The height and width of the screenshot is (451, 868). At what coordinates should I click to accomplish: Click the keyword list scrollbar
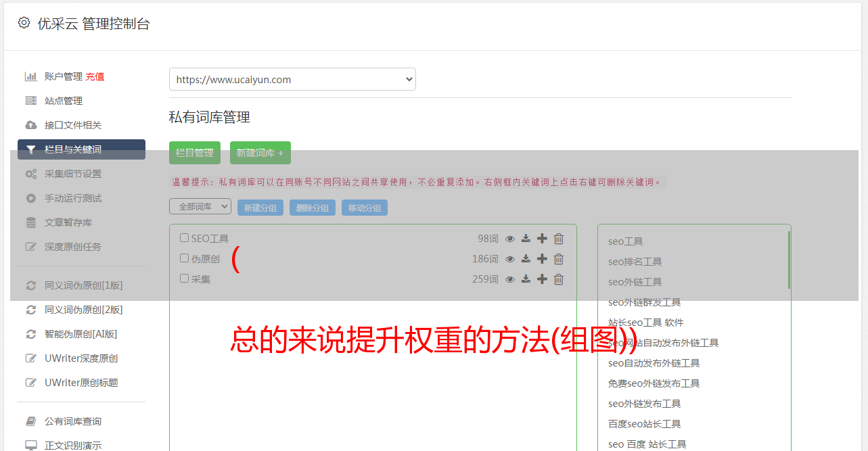click(x=789, y=260)
